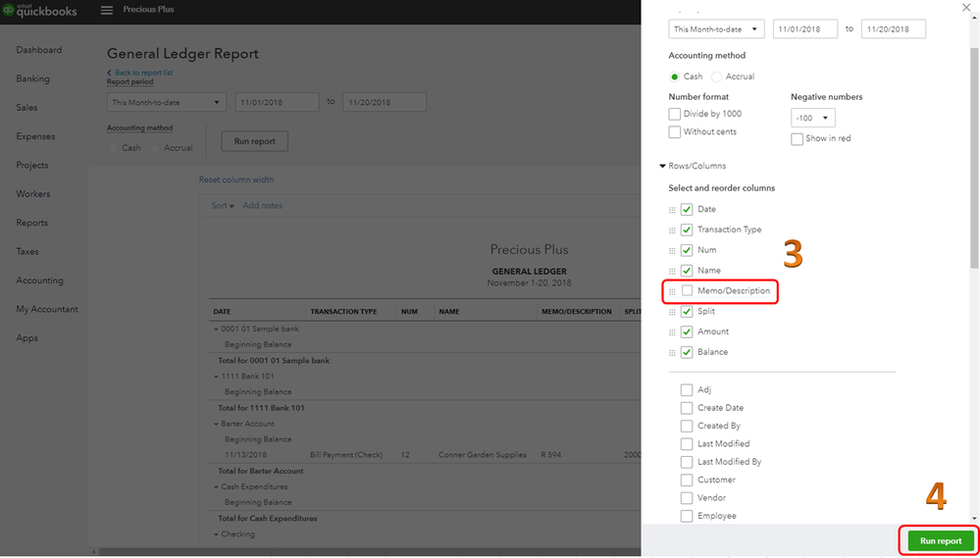Screen dimensions: 980x558
Task: Grab the drag handle beside Balance
Action: point(673,353)
